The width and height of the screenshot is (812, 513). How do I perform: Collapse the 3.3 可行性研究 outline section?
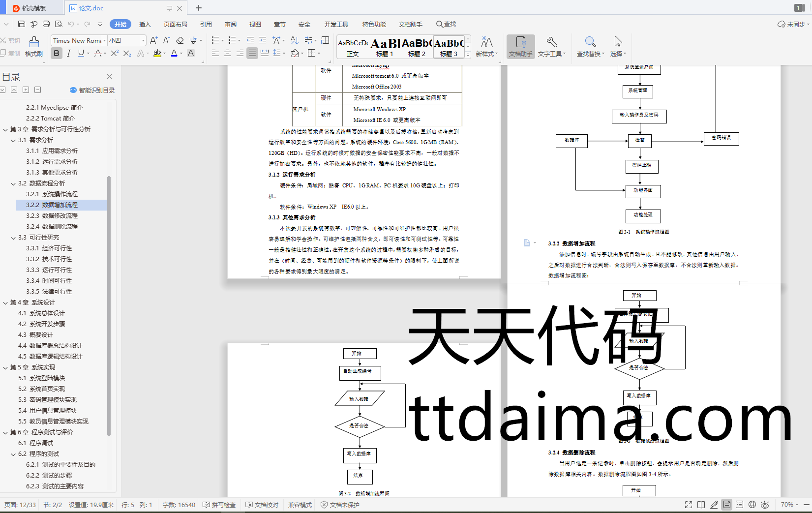(13, 238)
